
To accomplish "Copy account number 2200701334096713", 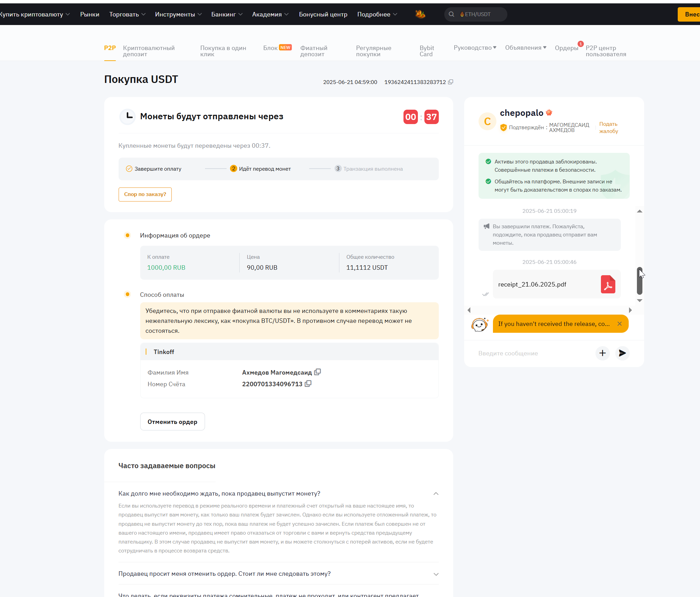I will pyautogui.click(x=308, y=384).
